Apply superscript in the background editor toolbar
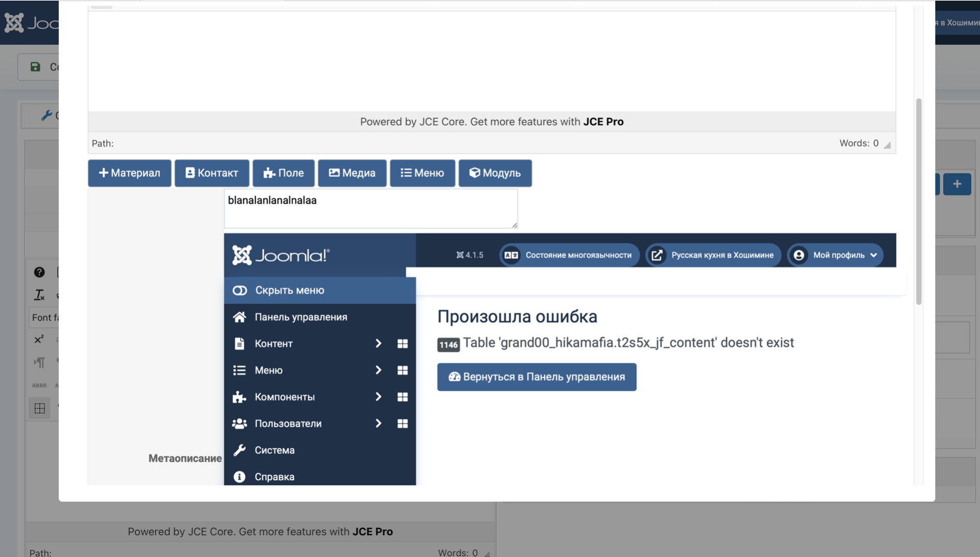This screenshot has height=557, width=980. [x=39, y=339]
